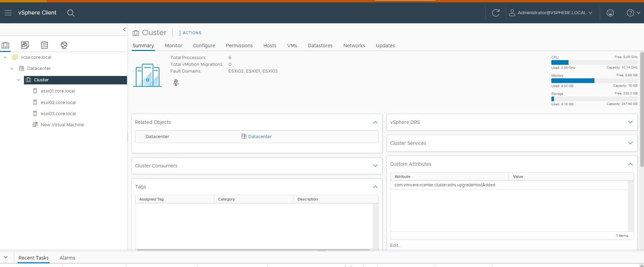Open the vSphere search magnifier
Image resolution: width=644 pixels, height=267 pixels.
(x=71, y=13)
